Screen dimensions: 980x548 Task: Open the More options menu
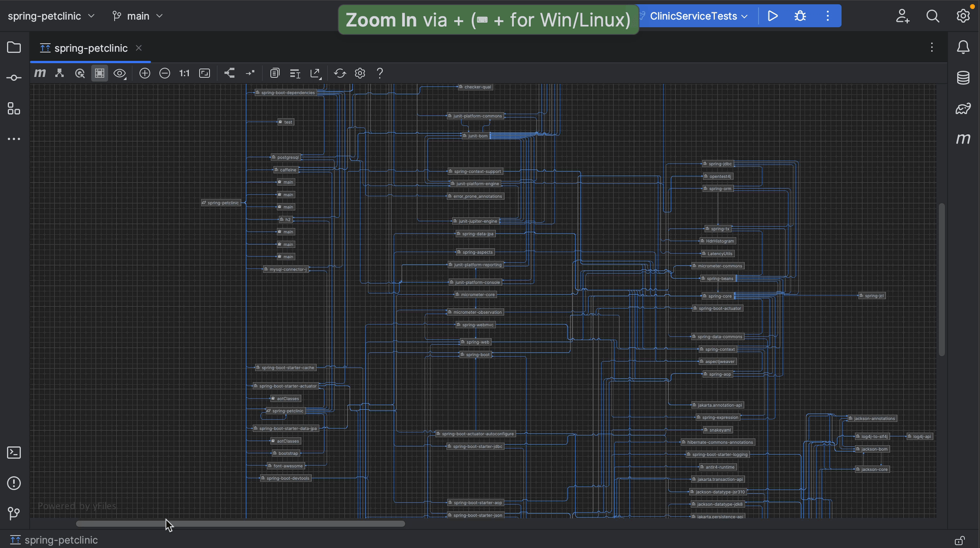pos(828,16)
